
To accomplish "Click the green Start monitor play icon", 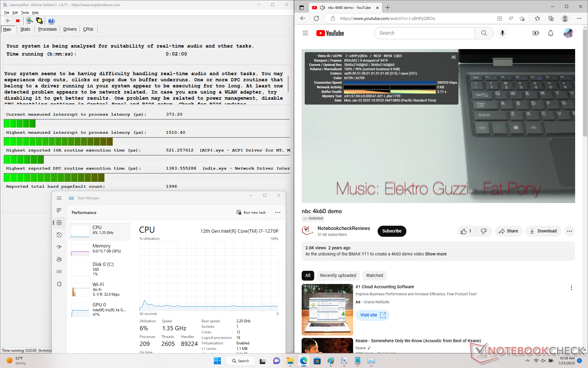I will point(8,21).
